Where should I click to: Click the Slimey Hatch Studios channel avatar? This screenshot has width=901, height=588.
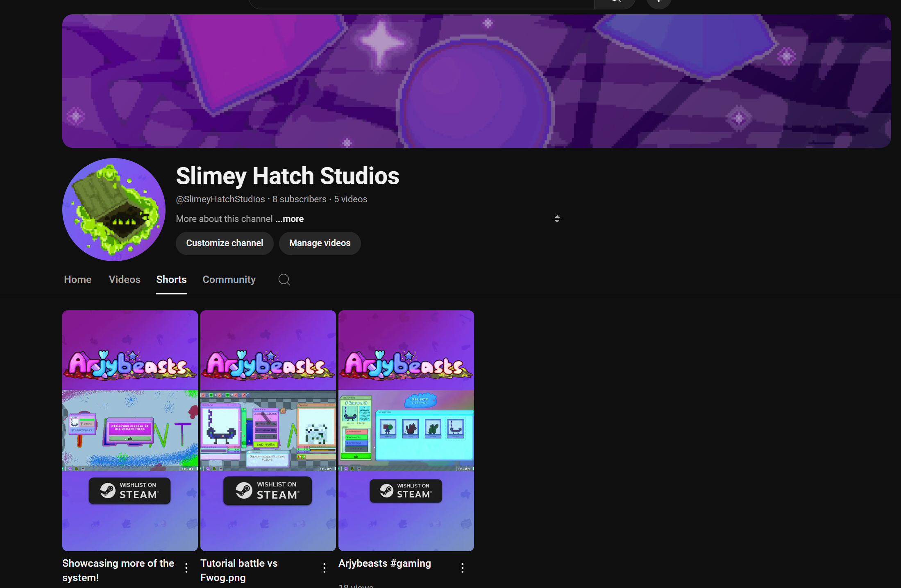pos(114,210)
